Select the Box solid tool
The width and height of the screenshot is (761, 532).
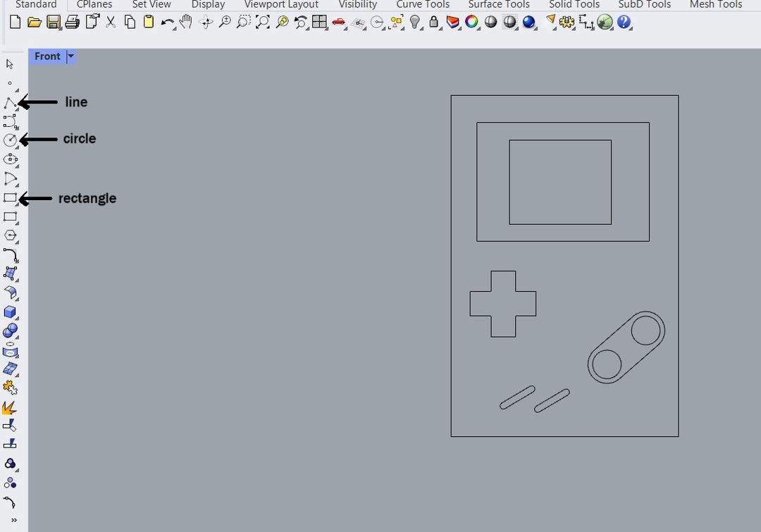pos(10,311)
